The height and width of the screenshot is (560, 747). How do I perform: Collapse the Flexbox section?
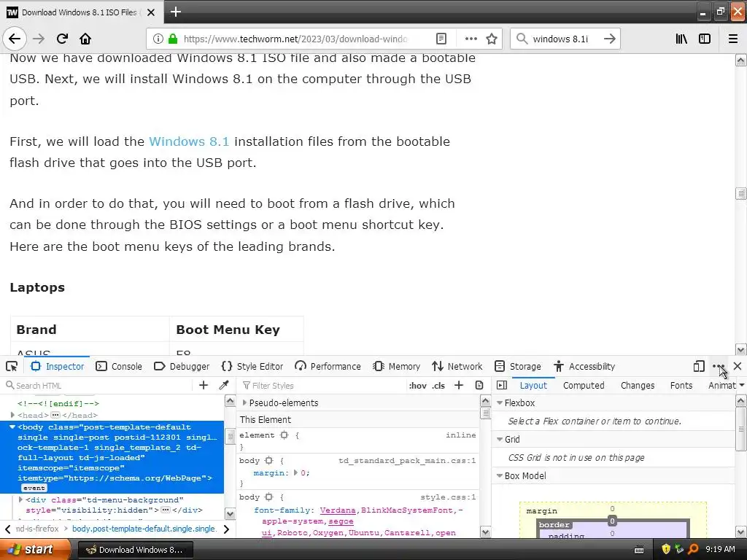500,402
